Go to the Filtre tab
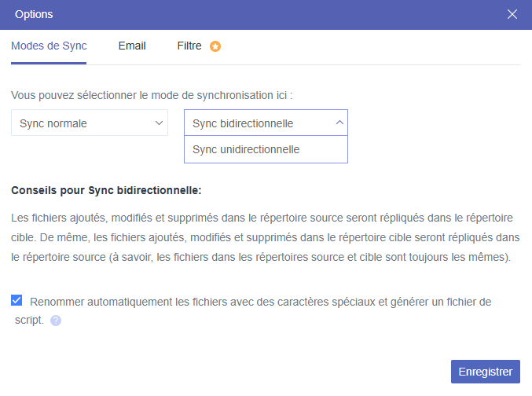Screen dimensions: 532x396 point(189,46)
